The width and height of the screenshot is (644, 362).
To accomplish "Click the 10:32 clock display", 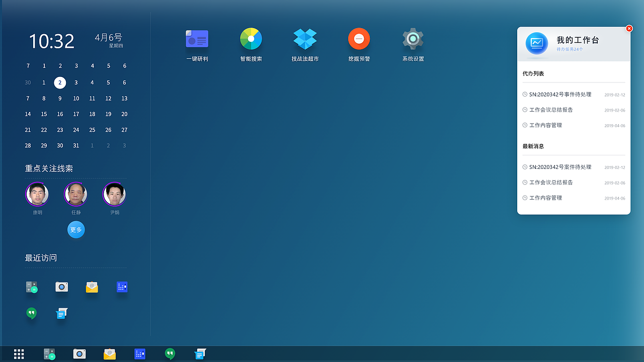I will (51, 41).
